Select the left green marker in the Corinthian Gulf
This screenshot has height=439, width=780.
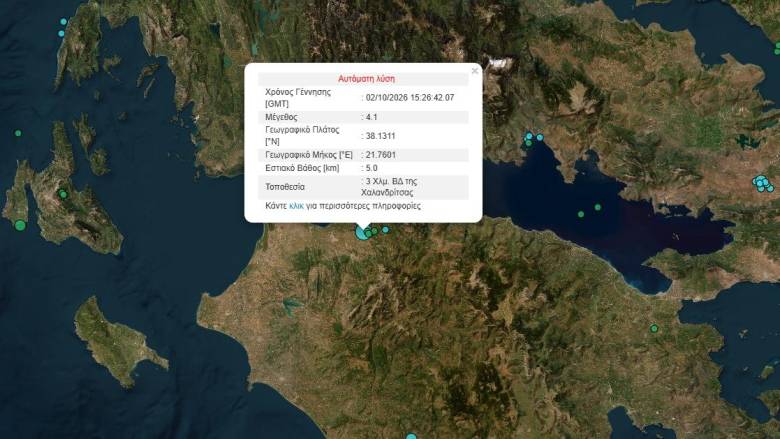click(581, 214)
